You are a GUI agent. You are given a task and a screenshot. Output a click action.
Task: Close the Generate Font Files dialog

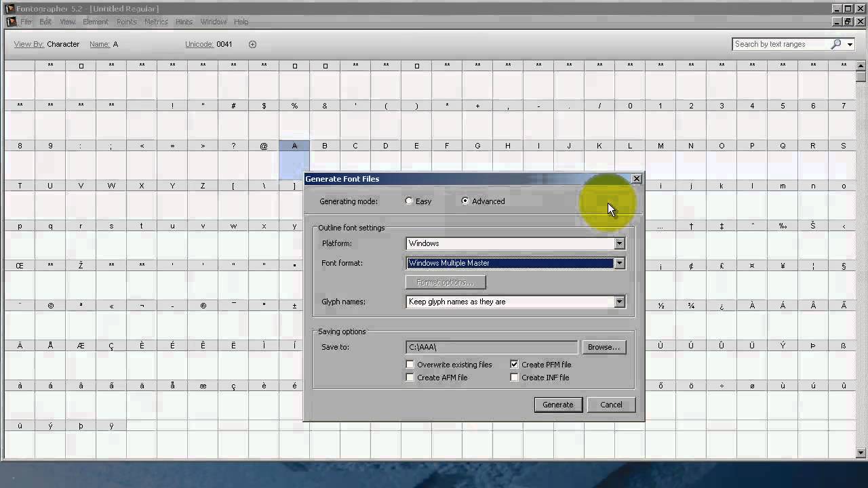pos(636,179)
